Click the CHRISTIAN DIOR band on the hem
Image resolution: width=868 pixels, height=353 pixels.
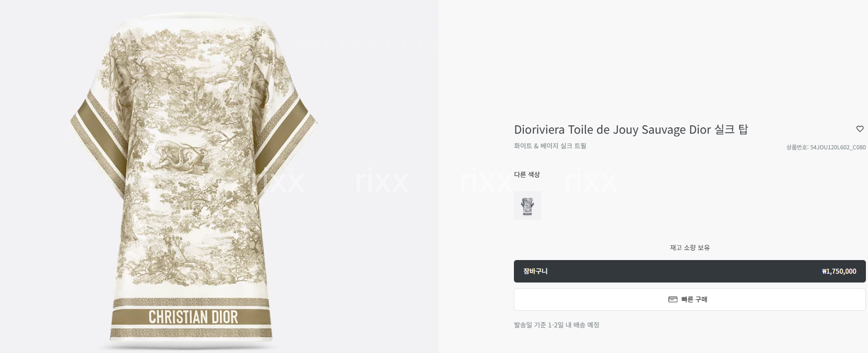coord(193,316)
